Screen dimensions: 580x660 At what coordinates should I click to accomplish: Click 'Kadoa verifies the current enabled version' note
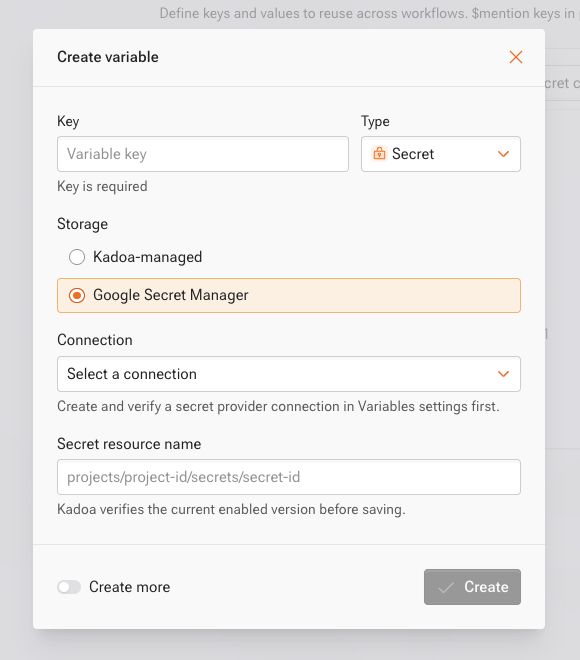click(x=231, y=509)
